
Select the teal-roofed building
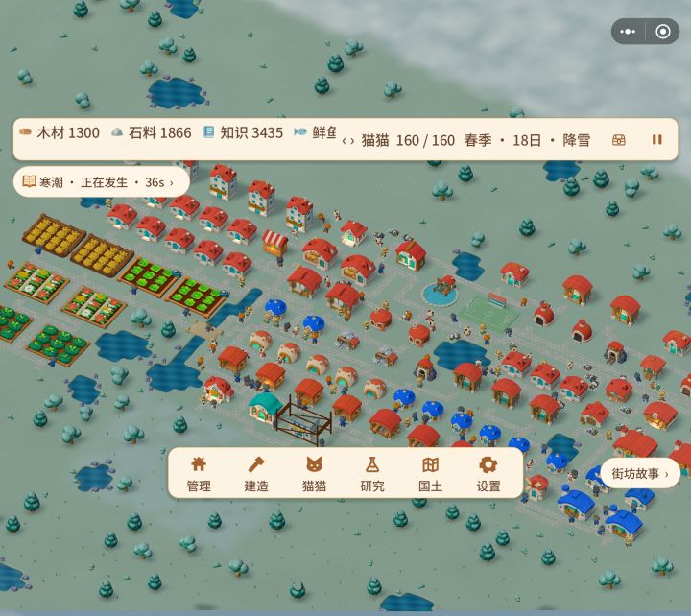[265, 407]
